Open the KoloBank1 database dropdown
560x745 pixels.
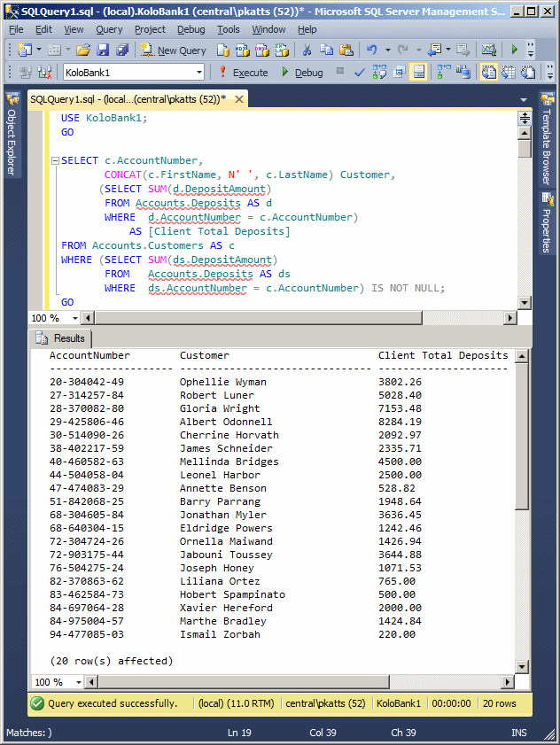pyautogui.click(x=199, y=73)
